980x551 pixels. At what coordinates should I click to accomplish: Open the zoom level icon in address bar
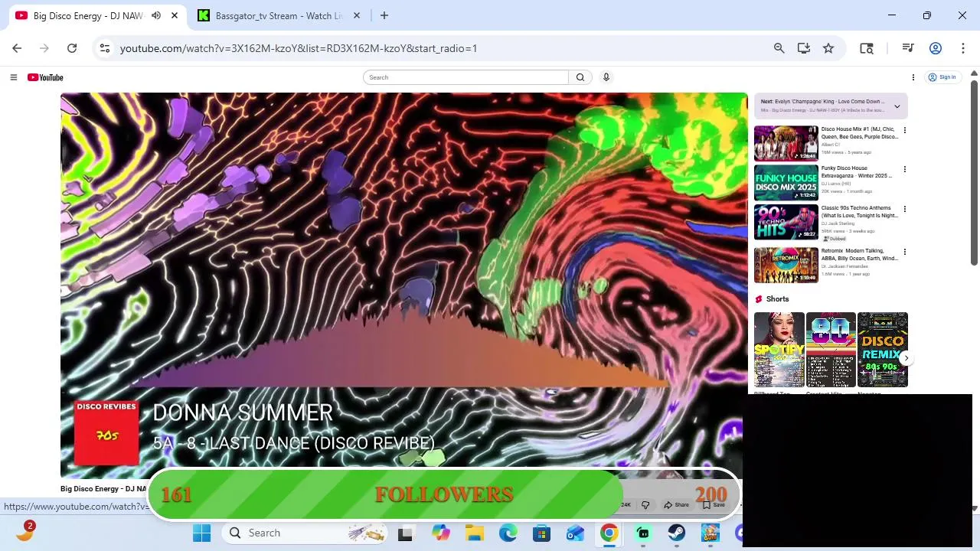point(779,48)
